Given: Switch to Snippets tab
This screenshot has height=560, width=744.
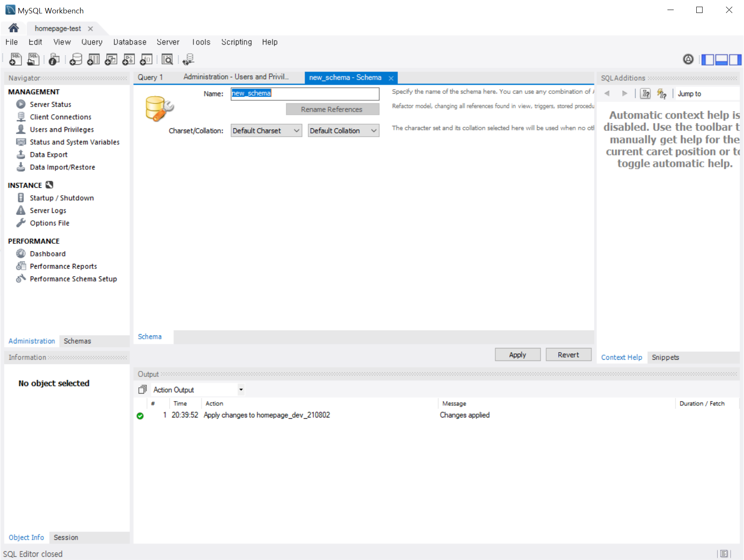Looking at the screenshot, I should (x=665, y=357).
